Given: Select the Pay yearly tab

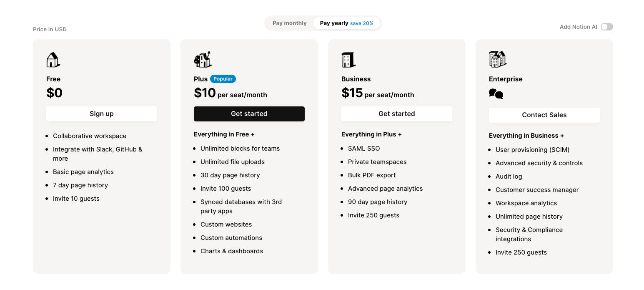Looking at the screenshot, I should (x=334, y=23).
